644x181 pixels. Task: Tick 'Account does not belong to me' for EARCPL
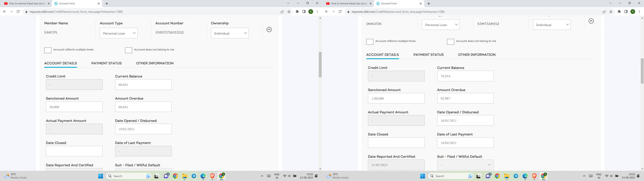129,50
